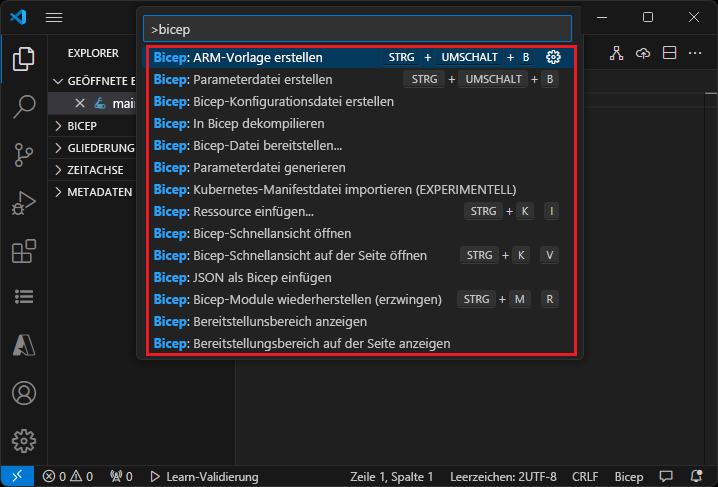The image size is (718, 487).
Task: Click the command palette input with >bicep
Action: (x=357, y=29)
